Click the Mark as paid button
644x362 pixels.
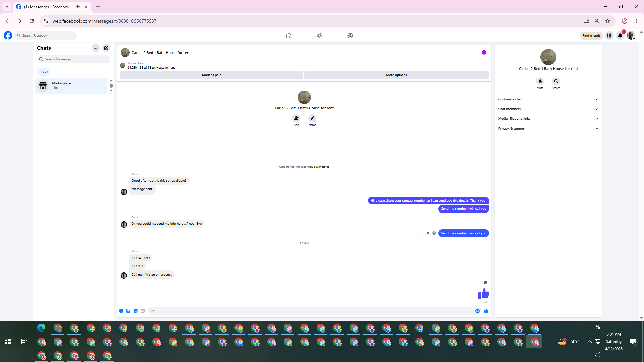point(212,75)
